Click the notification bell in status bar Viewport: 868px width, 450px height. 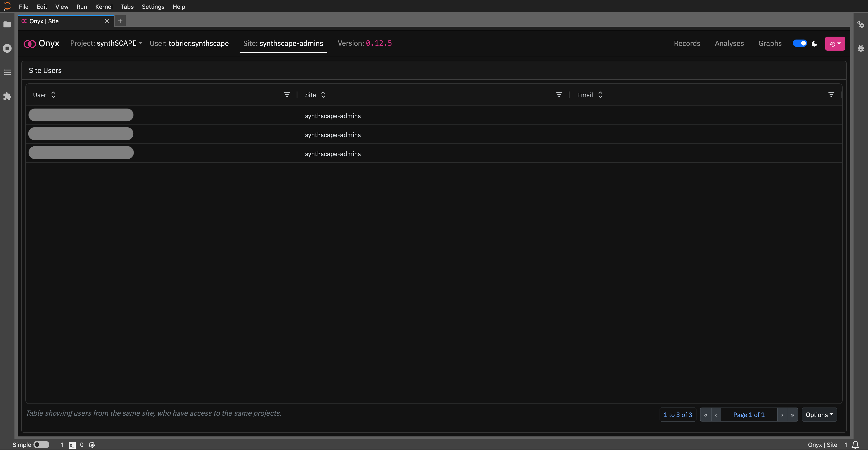click(x=855, y=445)
